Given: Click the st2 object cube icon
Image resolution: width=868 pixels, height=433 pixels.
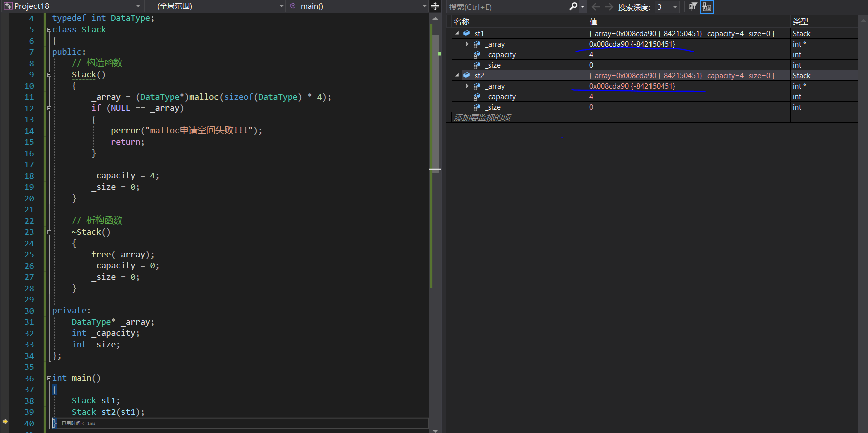Looking at the screenshot, I should [466, 75].
